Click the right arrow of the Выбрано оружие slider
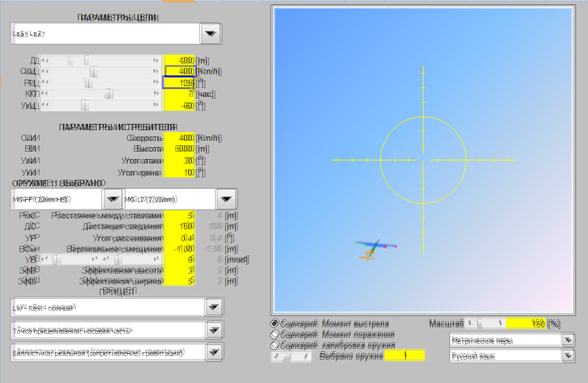This screenshot has width=588, height=383. pyautogui.click(x=307, y=356)
